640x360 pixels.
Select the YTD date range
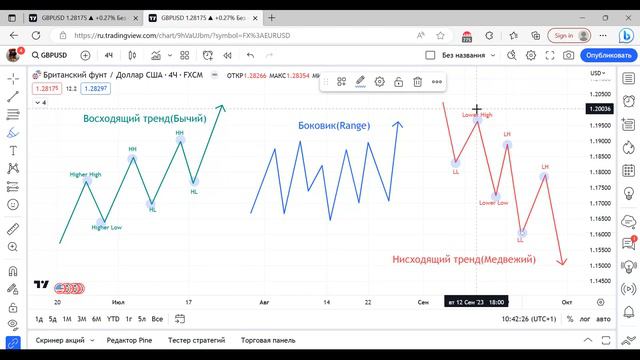coord(113,319)
